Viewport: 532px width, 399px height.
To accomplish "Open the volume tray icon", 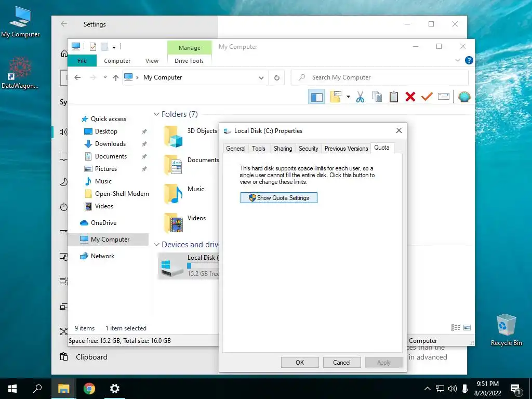I will (x=453, y=389).
